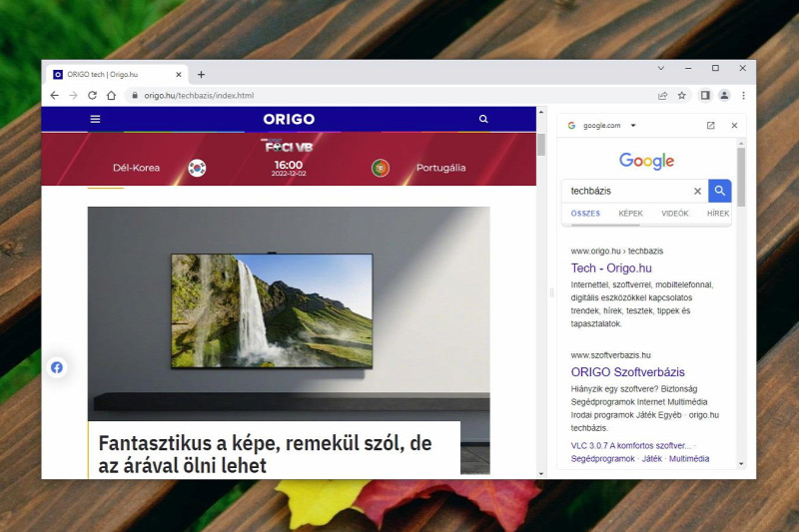799x532 pixels.
Task: Open the Tech - Origo.hu result
Action: click(611, 267)
